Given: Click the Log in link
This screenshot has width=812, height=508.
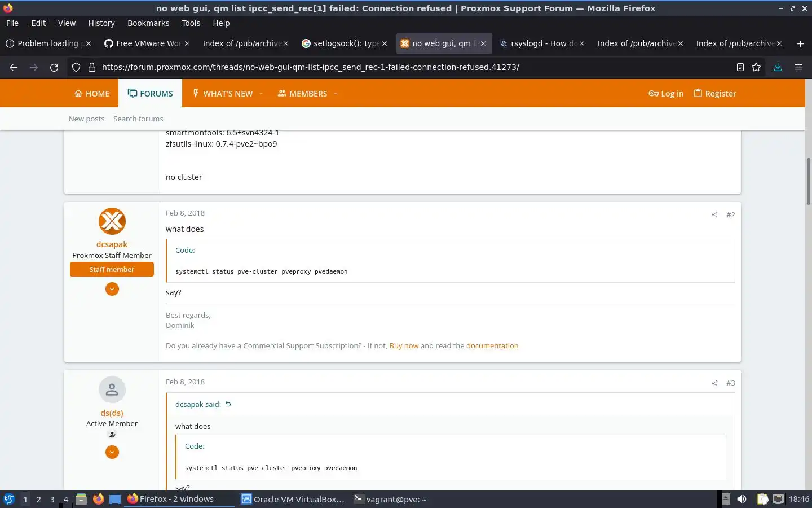Looking at the screenshot, I should (x=666, y=94).
